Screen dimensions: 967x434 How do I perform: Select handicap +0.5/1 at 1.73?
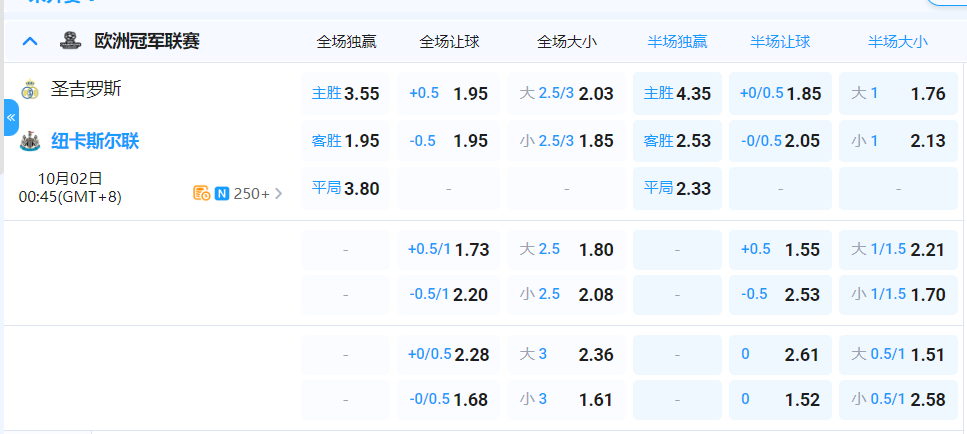pyautogui.click(x=448, y=249)
